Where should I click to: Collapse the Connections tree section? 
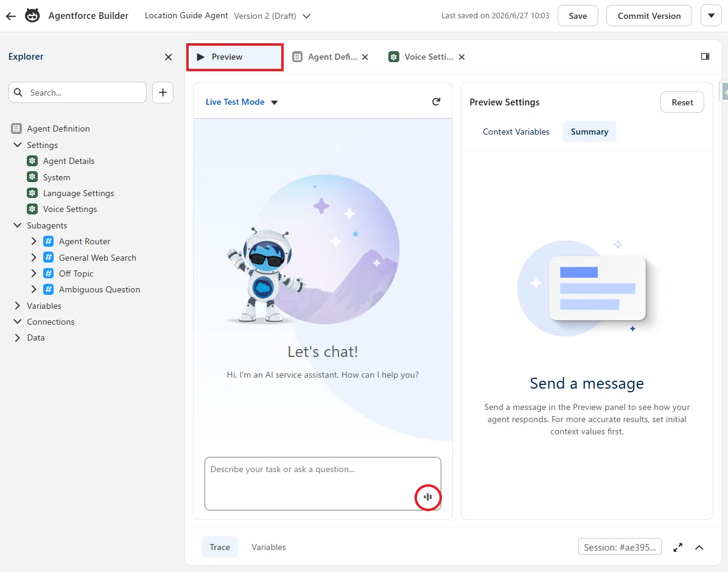(17, 322)
